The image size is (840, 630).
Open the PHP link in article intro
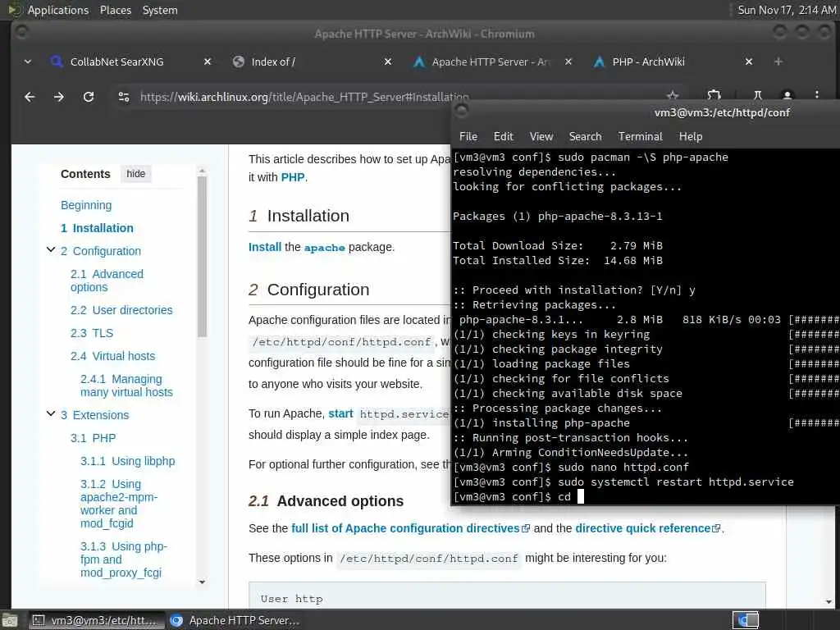click(293, 177)
